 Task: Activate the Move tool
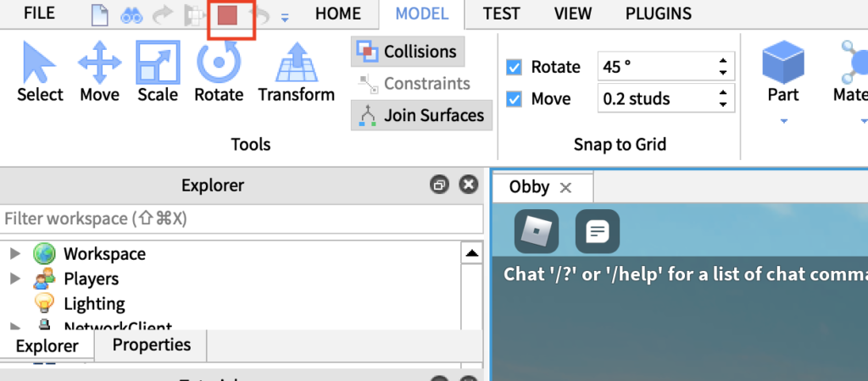100,73
